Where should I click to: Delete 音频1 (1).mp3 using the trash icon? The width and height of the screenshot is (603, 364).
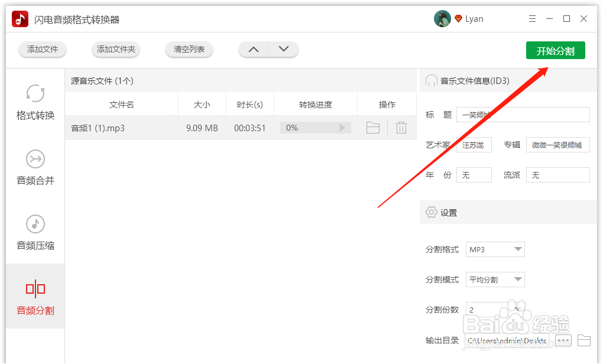point(401,127)
